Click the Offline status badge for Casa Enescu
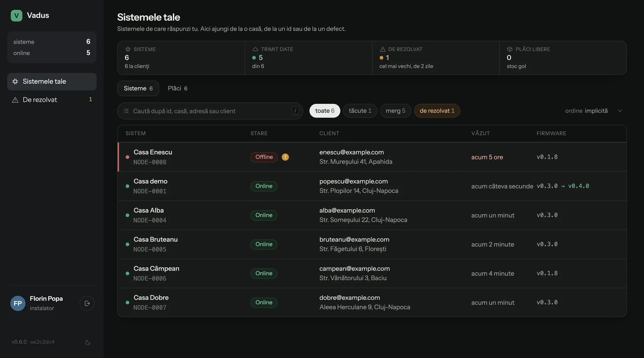 click(264, 157)
